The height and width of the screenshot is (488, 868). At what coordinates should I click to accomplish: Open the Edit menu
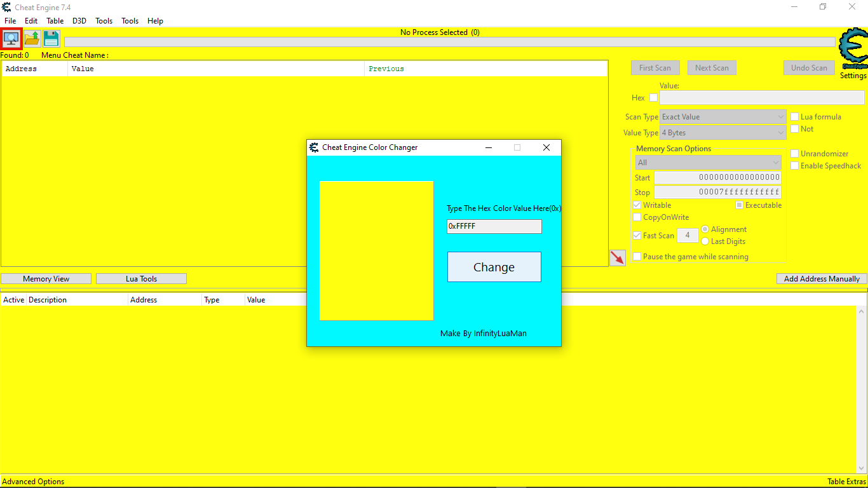(x=31, y=21)
